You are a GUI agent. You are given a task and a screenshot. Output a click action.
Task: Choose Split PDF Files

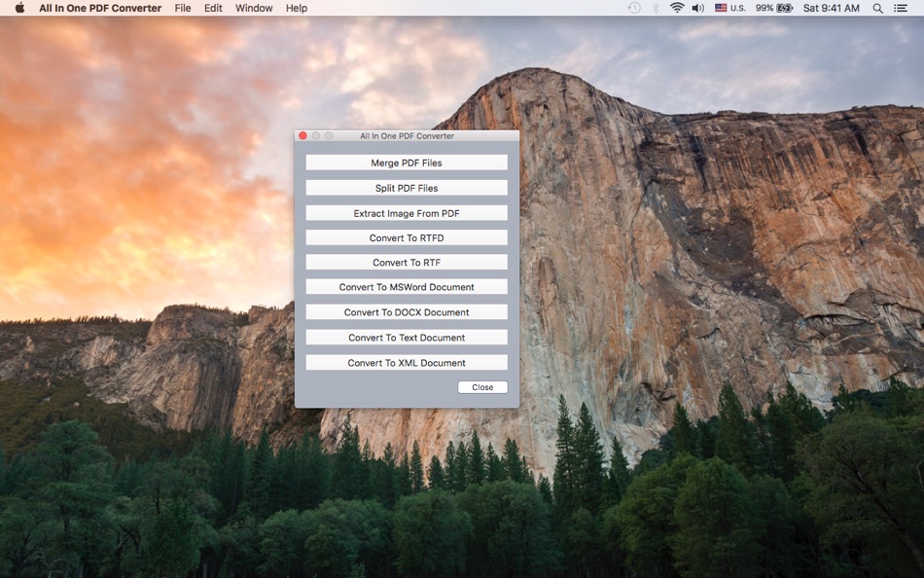pos(407,188)
